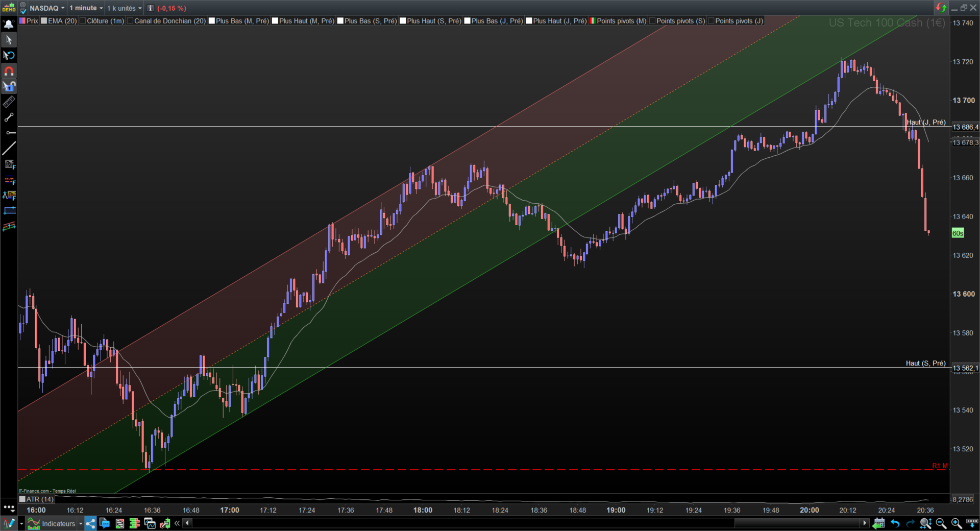Enable Points pivots (S) checkbox
The width and height of the screenshot is (980, 531).
[652, 21]
